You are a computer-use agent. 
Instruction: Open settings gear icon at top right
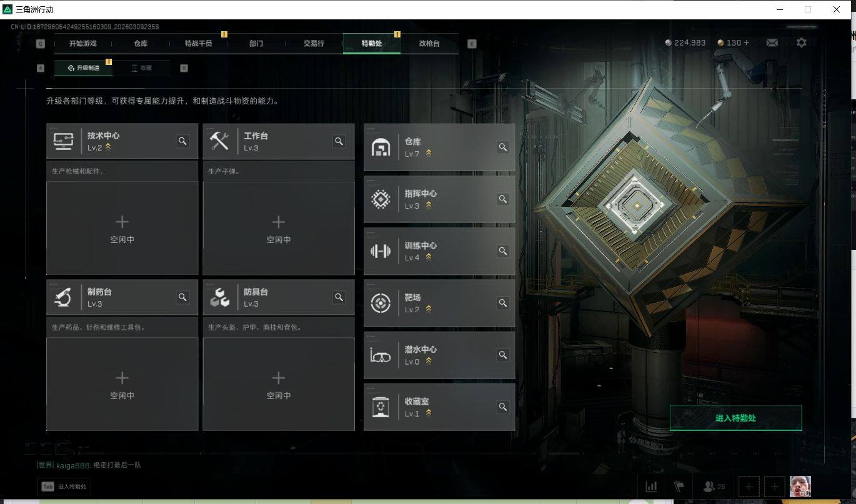pyautogui.click(x=801, y=42)
